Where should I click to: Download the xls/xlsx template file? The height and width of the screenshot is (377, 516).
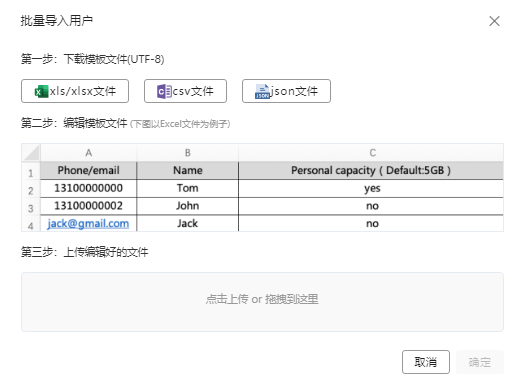coord(75,91)
